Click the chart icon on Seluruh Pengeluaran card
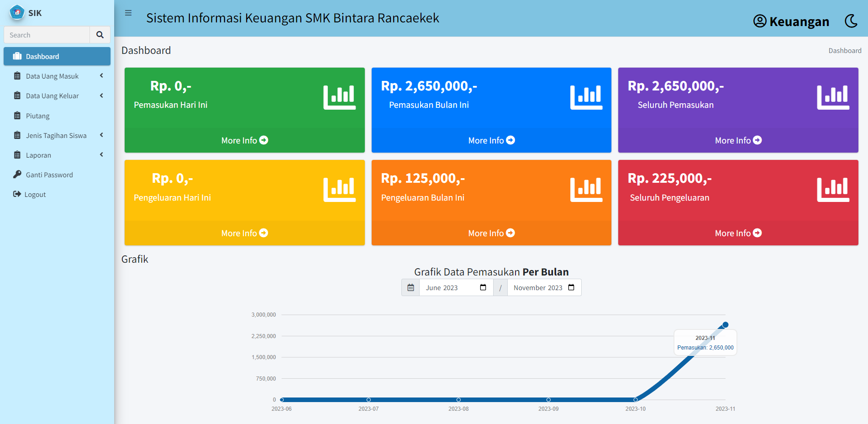 pos(833,190)
